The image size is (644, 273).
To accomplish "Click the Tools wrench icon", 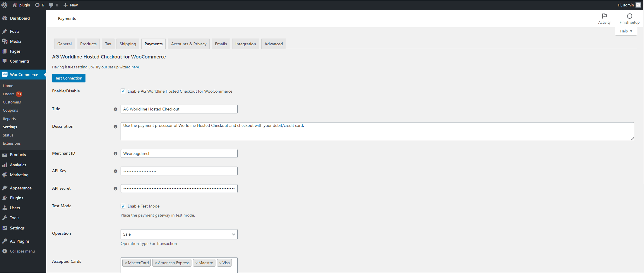I will tap(5, 218).
